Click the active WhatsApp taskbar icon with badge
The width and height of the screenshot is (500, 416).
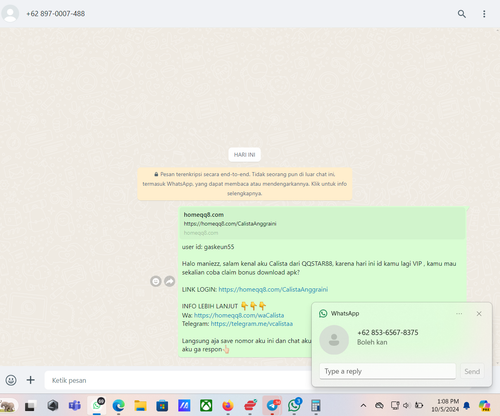click(x=97, y=405)
